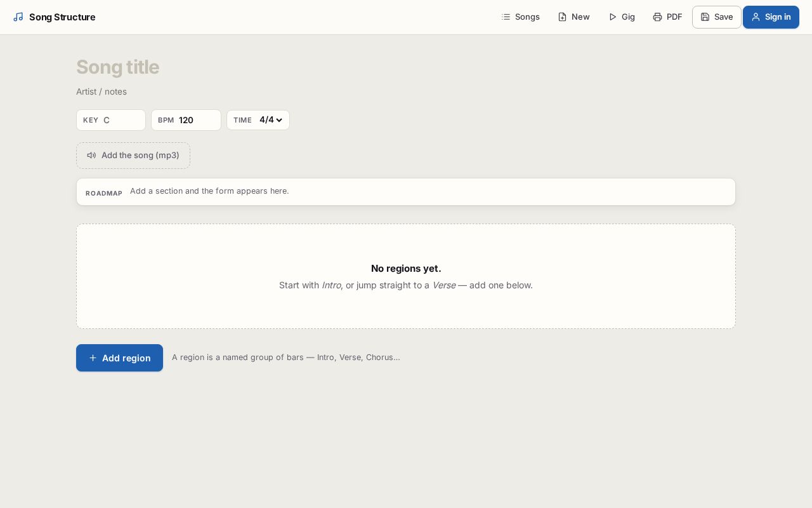Click Add the song (mp3) button
Screen dimensions: 812x508
coord(133,156)
